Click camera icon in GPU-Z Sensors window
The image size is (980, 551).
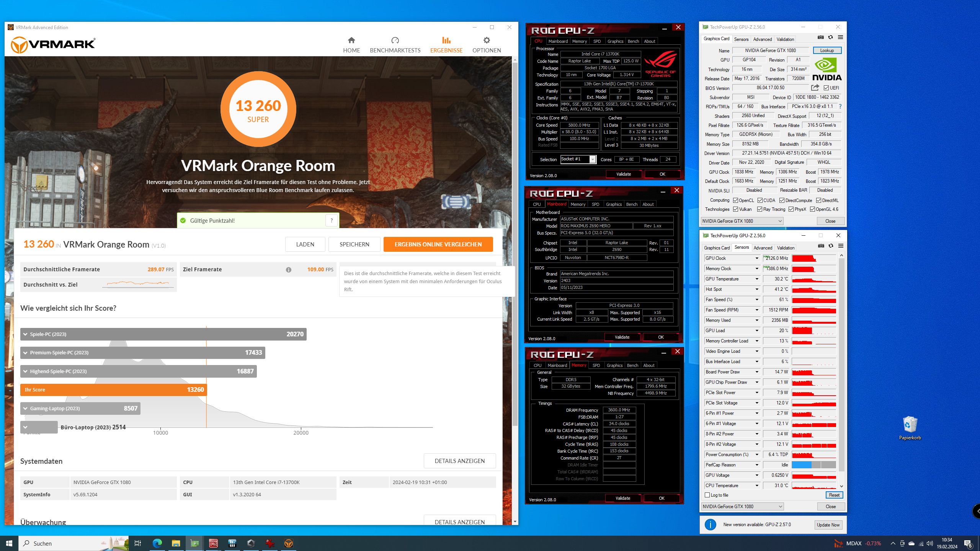pos(821,246)
